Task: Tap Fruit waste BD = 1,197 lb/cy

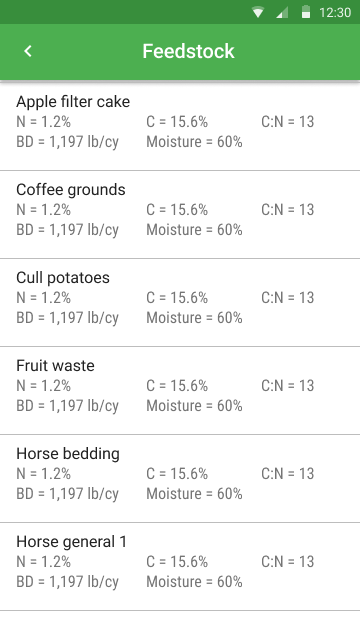Action: coord(67,406)
